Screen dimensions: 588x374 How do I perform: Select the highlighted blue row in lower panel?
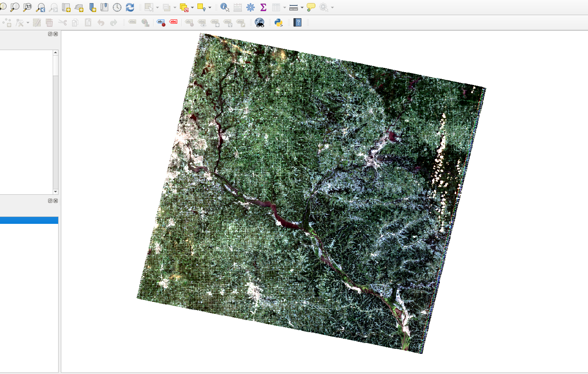29,220
